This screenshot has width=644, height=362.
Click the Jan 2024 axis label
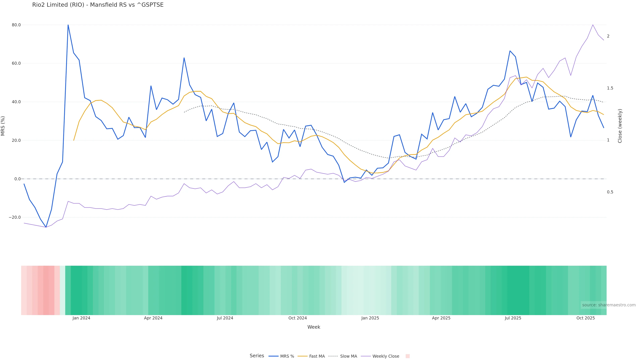(81, 318)
